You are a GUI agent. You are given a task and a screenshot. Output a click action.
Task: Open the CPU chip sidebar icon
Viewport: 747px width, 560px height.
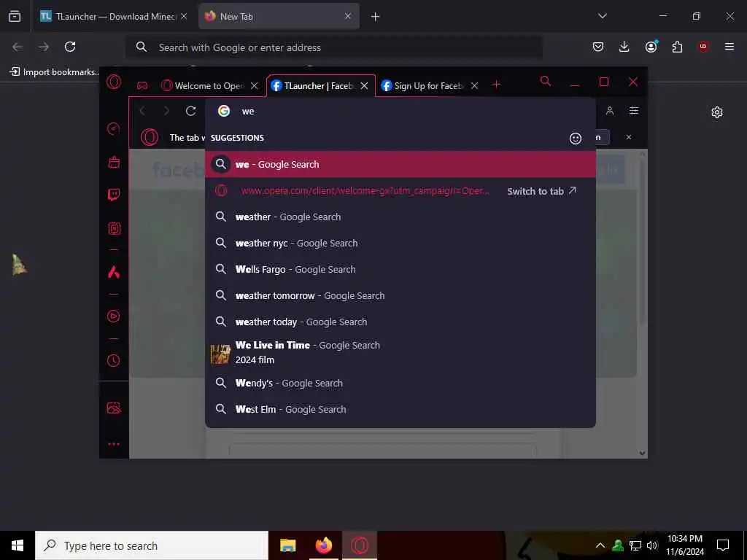click(114, 228)
